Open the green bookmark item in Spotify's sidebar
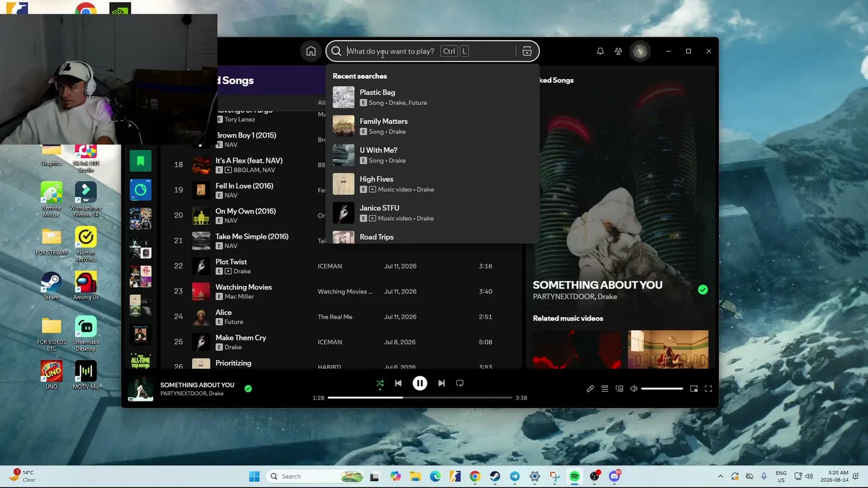This screenshot has height=488, width=868. [140, 161]
